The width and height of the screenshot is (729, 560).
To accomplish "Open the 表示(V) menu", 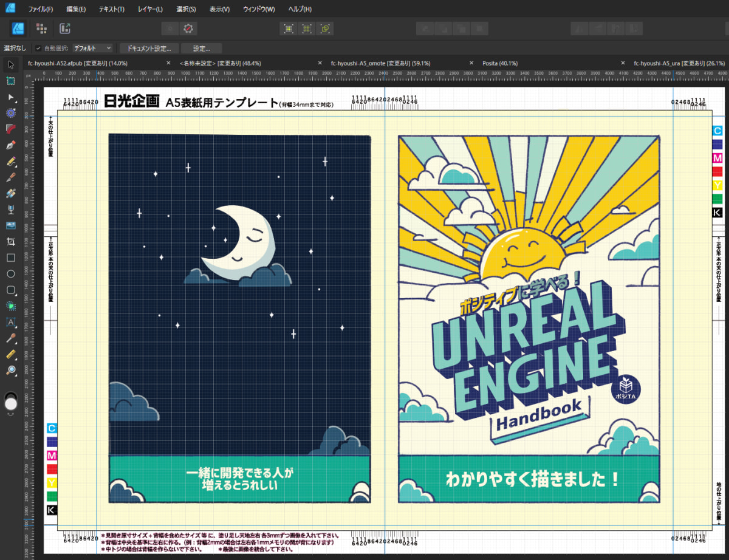I will 219,9.
